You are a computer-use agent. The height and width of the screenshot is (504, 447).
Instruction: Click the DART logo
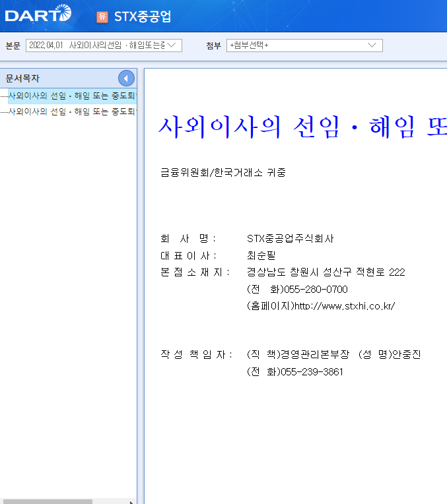(38, 13)
